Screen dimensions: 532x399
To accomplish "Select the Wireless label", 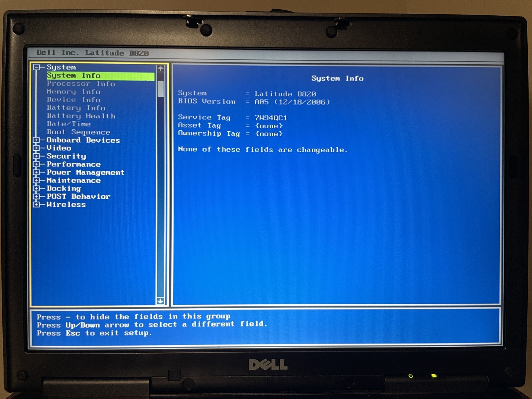I will pos(66,204).
